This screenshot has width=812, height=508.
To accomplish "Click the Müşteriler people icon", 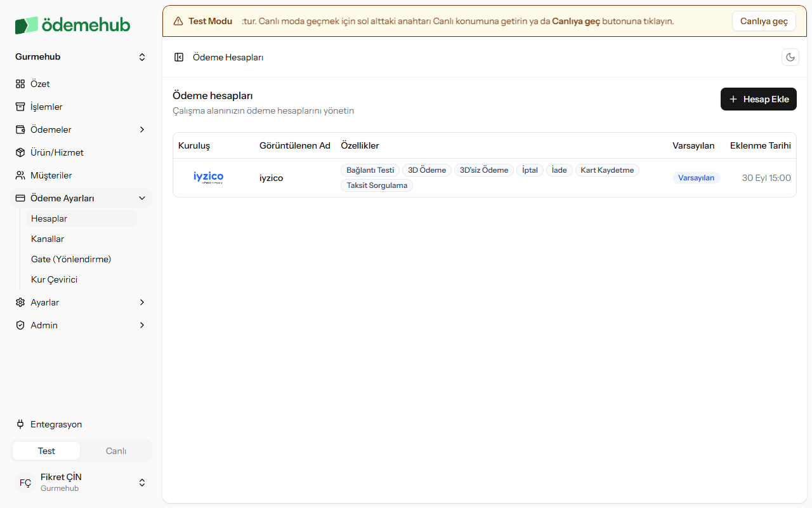I will [20, 175].
